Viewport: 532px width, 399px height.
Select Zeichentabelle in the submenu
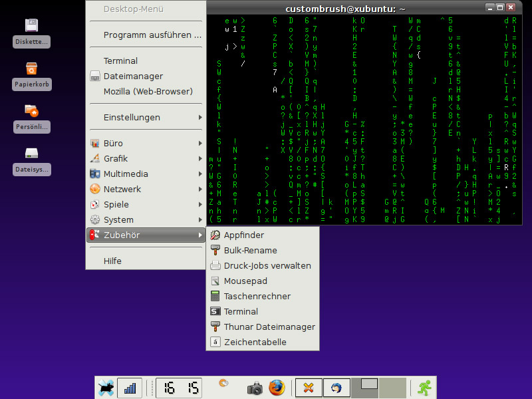point(255,342)
